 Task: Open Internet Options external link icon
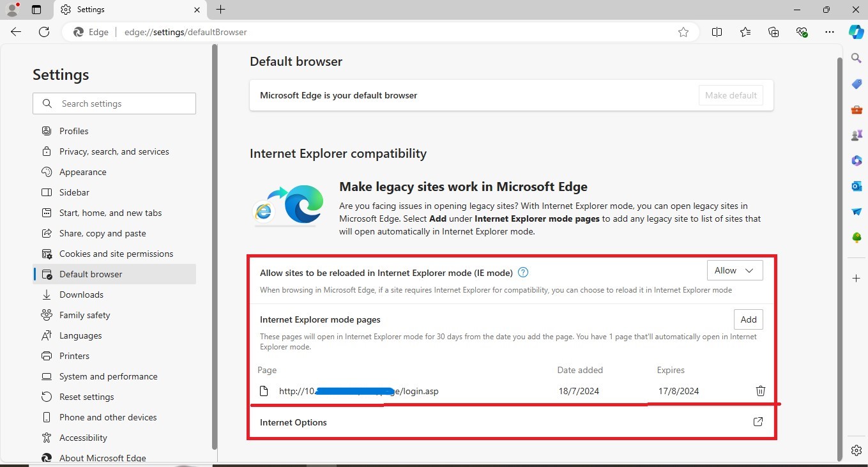(758, 422)
